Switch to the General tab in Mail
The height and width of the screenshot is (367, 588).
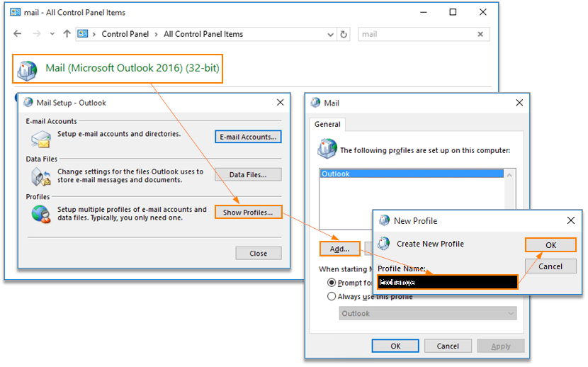pyautogui.click(x=327, y=124)
